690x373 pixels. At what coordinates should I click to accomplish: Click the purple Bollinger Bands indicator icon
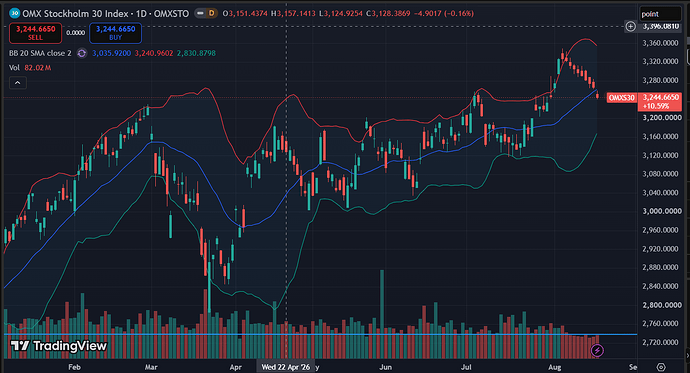tap(81, 53)
